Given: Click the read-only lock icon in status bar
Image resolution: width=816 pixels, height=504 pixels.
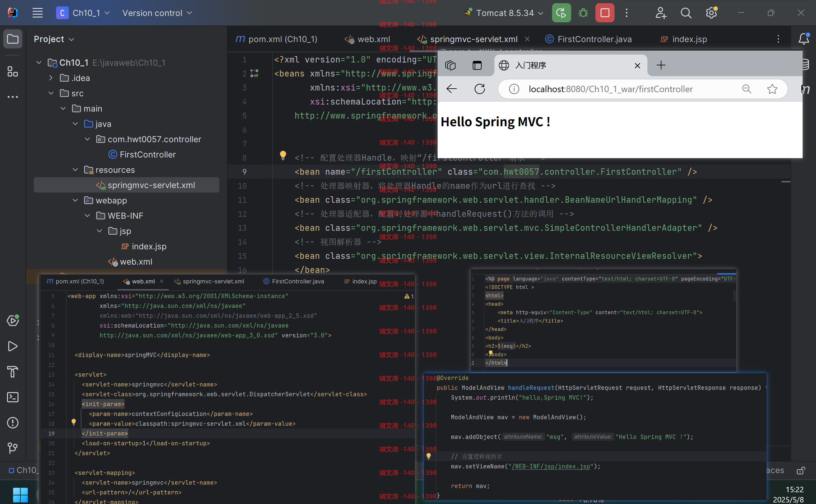Looking at the screenshot, I should (801, 470).
